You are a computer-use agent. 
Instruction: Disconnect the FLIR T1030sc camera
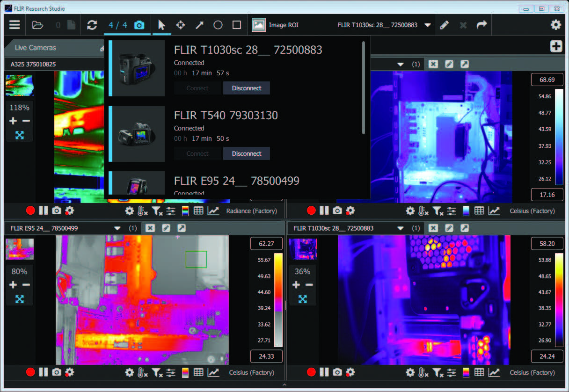246,88
